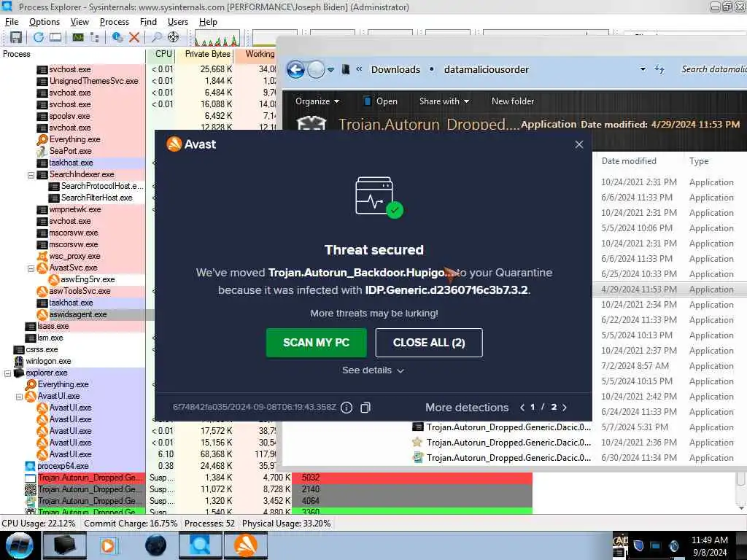Open the File menu
This screenshot has width=747, height=560.
[12, 22]
